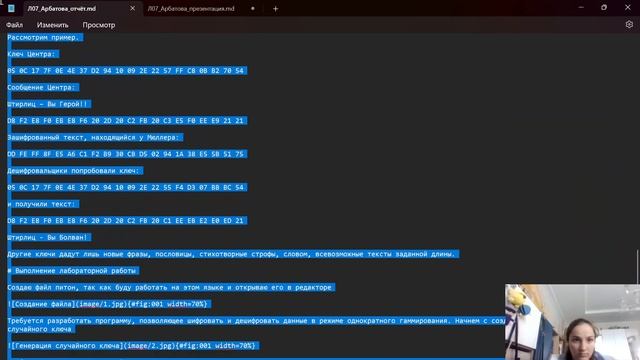Click the Notepad app icon in title bar
Viewport: 640px width, 360px height.
(11, 8)
